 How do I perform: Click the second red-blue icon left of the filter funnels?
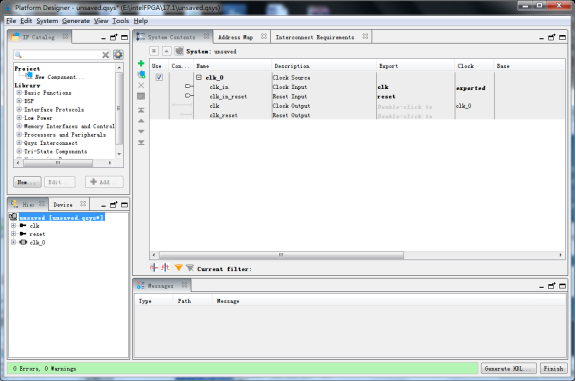point(166,267)
